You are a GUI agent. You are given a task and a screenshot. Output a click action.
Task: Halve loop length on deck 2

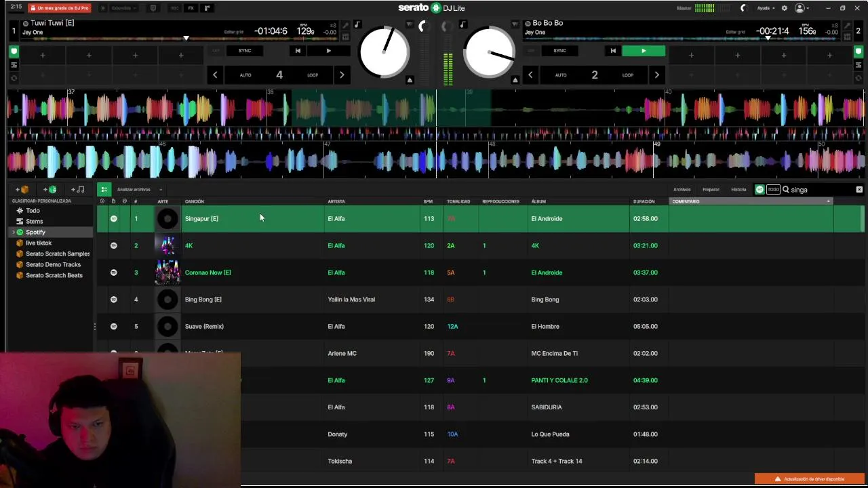point(530,75)
